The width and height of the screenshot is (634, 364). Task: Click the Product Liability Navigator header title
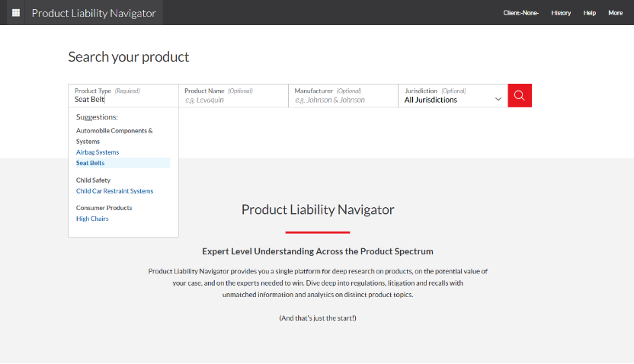pyautogui.click(x=94, y=13)
